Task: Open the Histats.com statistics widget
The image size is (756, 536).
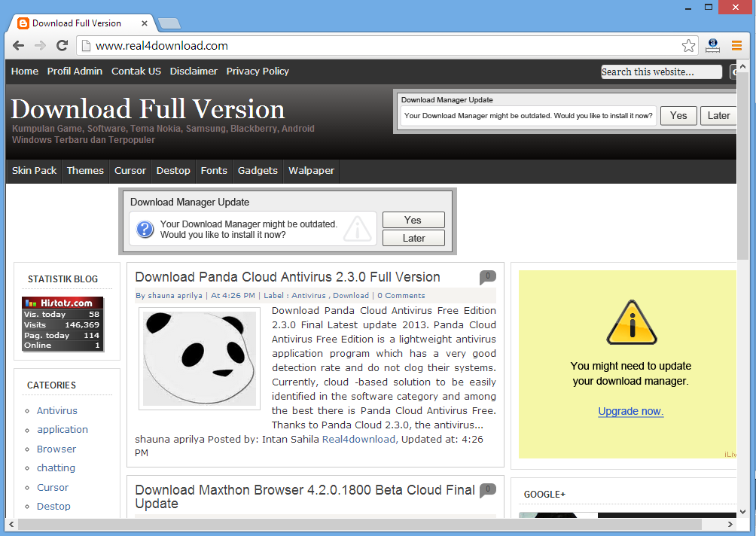Action: point(62,324)
